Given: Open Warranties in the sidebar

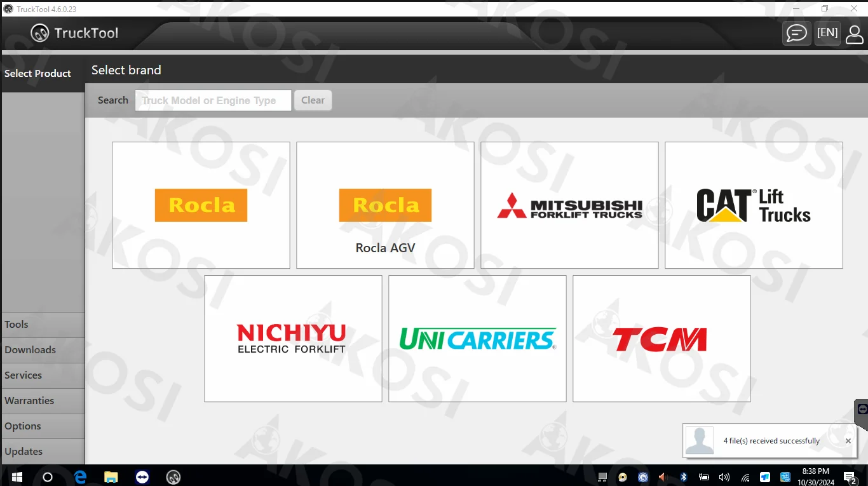Looking at the screenshot, I should (x=43, y=401).
